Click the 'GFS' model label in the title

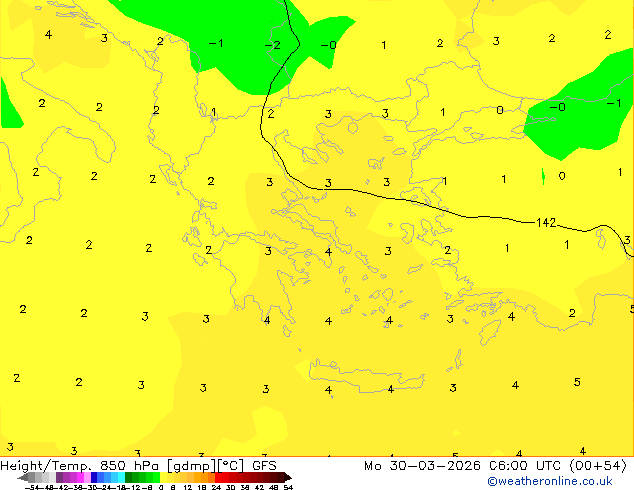[x=264, y=466]
